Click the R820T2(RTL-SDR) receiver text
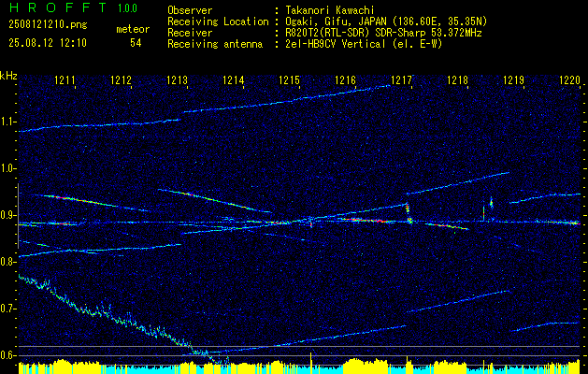This screenshot has width=588, height=374. coord(383,33)
